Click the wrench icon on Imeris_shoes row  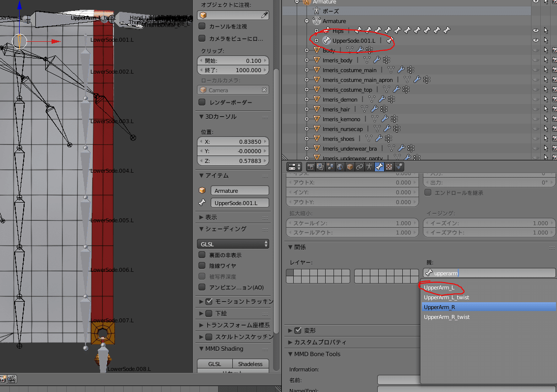click(x=379, y=139)
